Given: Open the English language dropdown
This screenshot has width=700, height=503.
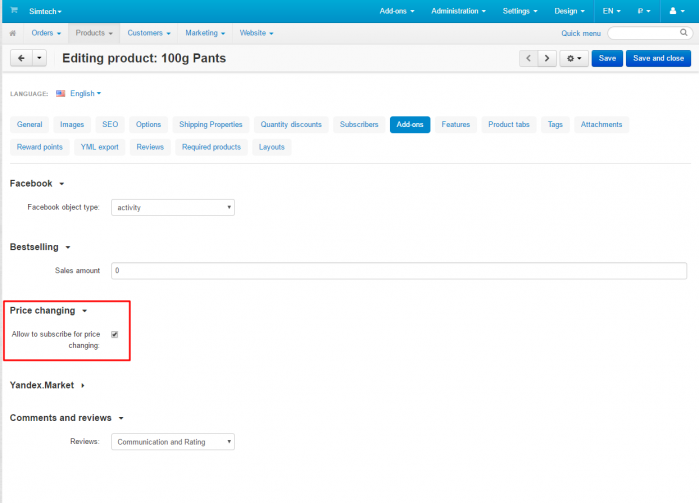Looking at the screenshot, I should (x=85, y=93).
